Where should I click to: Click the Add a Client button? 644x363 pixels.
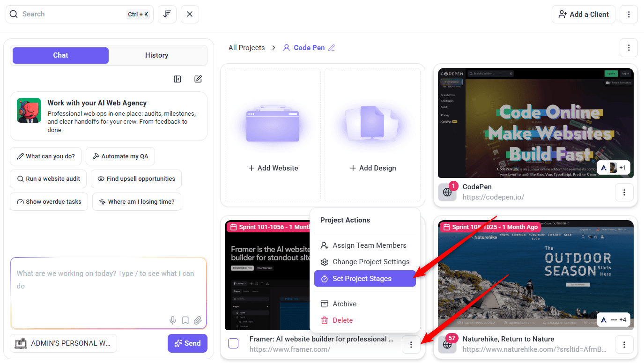584,14
